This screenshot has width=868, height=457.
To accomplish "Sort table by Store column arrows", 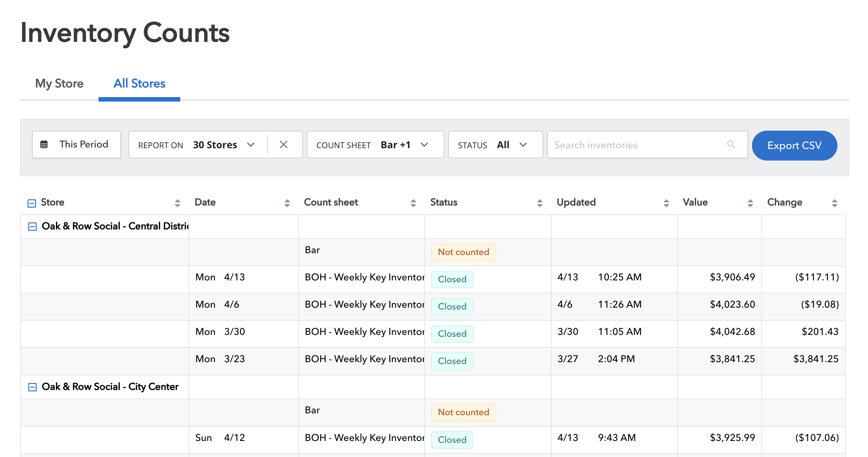I will 178,203.
